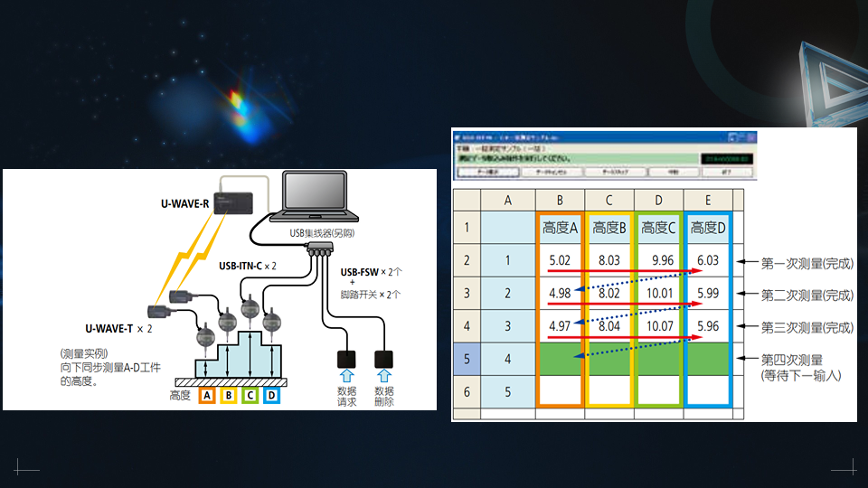Viewport: 868px width, 488px height.
Task: Select the orange A height marker
Action: [x=206, y=396]
